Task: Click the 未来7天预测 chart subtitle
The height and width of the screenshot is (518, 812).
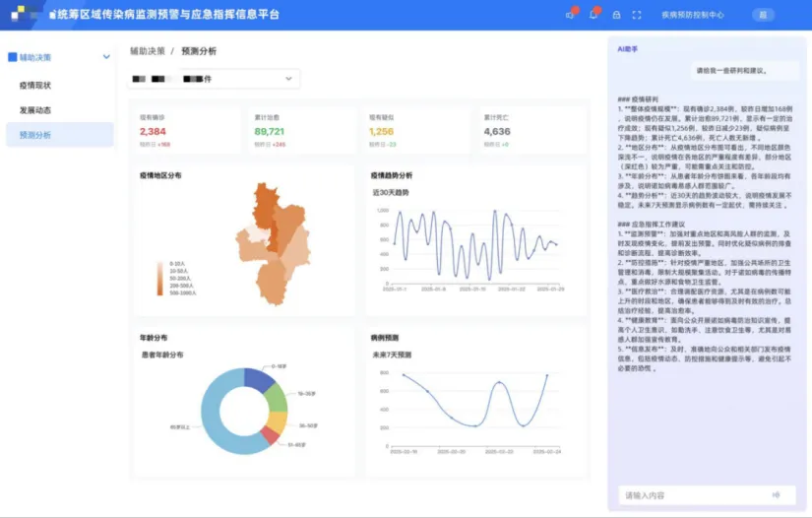Action: [x=392, y=355]
